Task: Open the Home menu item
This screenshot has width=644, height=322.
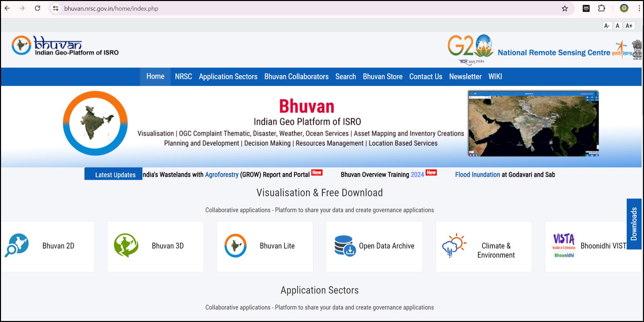Action: [155, 76]
